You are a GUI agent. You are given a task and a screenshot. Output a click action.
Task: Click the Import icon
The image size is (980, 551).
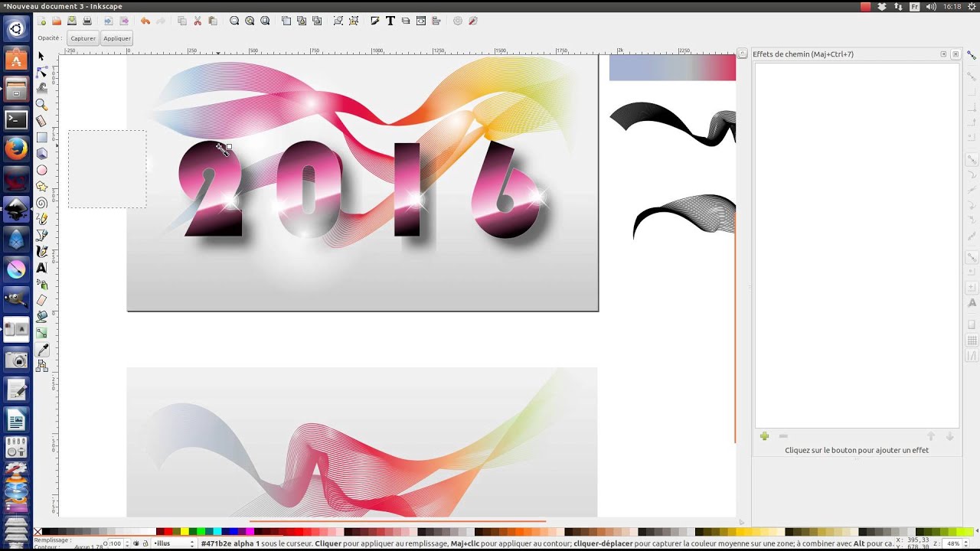click(108, 21)
